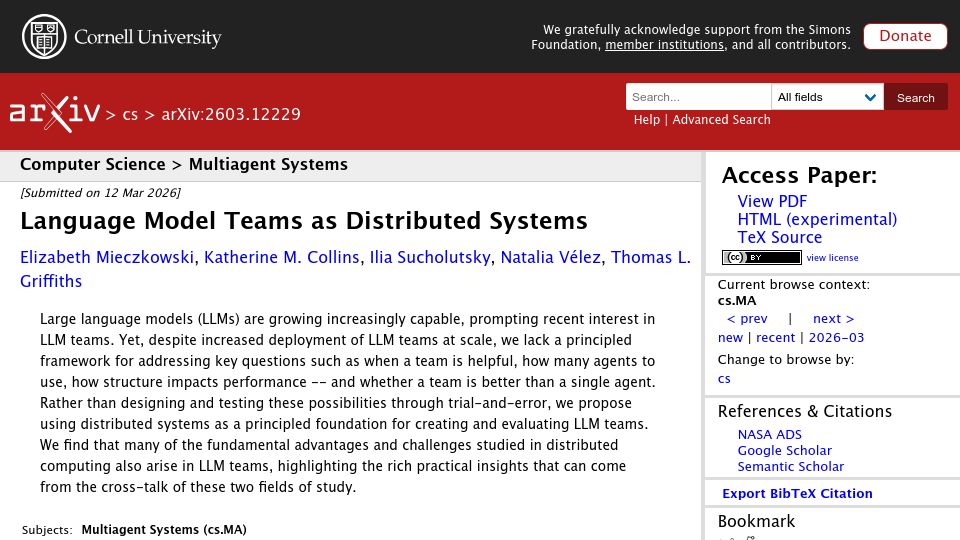The width and height of the screenshot is (960, 540).
Task: Click the Cornell University seal logo
Action: coord(44,37)
